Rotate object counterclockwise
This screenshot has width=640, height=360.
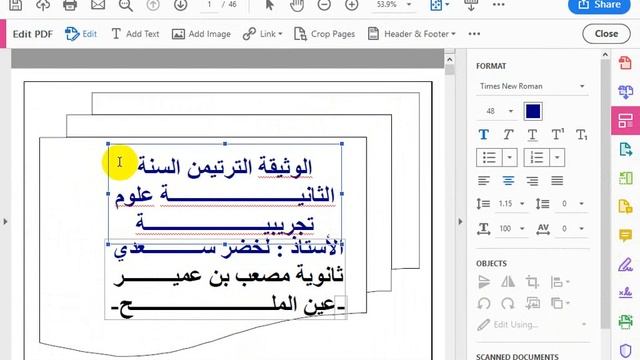484,303
